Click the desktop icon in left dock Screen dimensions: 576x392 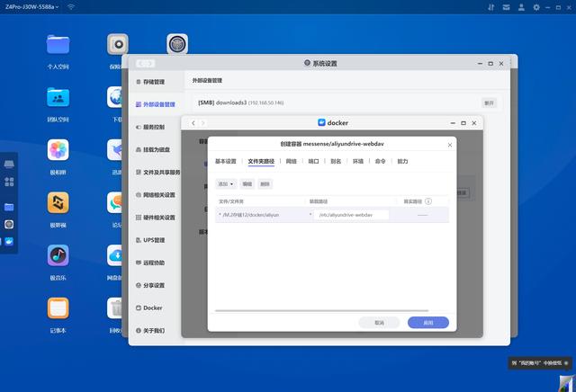pyautogui.click(x=9, y=164)
